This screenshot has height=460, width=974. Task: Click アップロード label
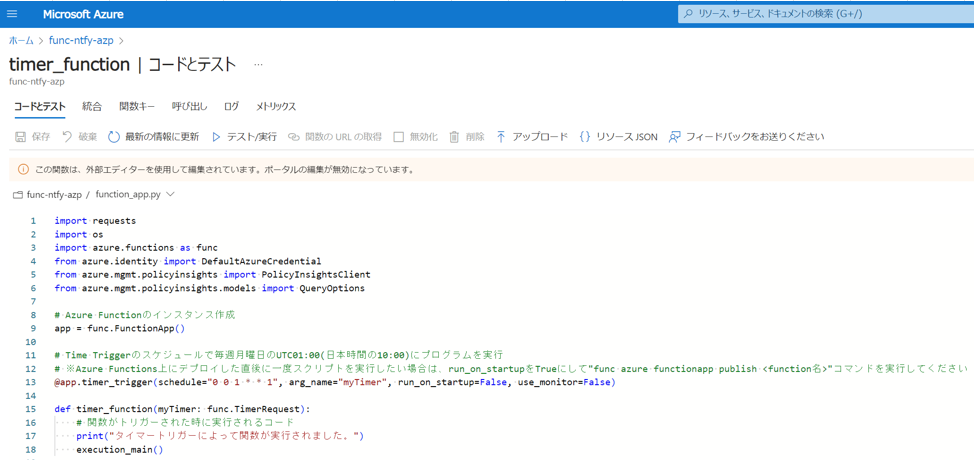point(540,137)
